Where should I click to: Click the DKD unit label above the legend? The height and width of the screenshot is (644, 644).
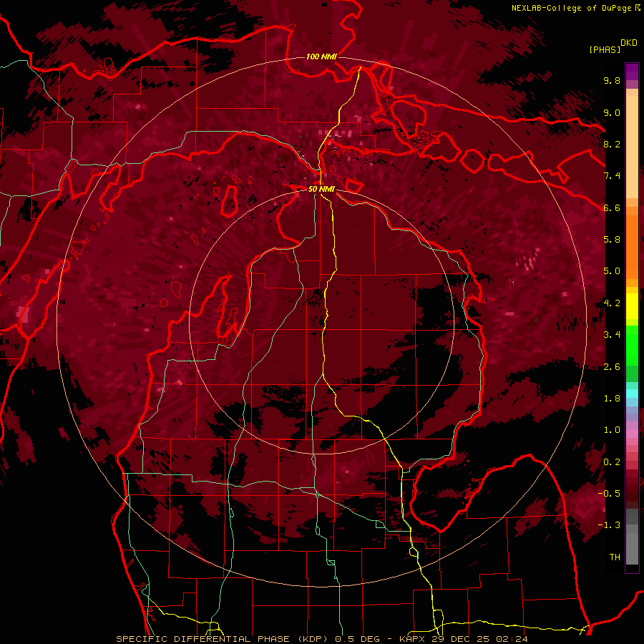(628, 43)
